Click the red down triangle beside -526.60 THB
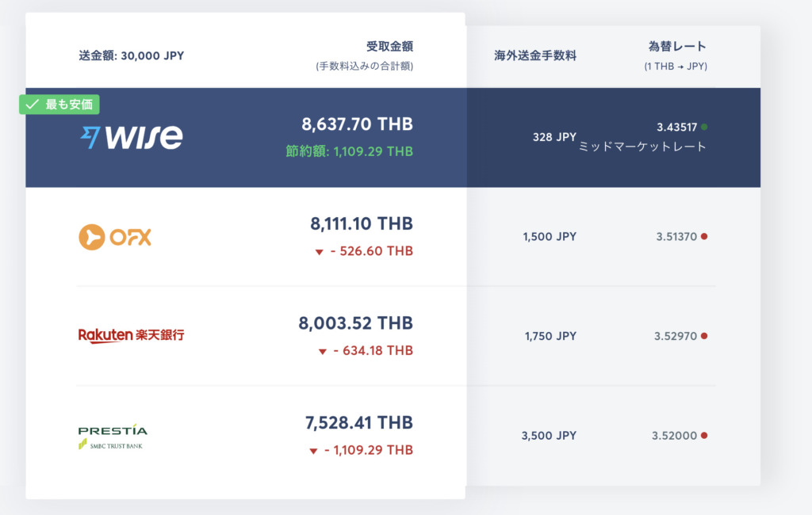The width and height of the screenshot is (812, 515). pos(319,252)
